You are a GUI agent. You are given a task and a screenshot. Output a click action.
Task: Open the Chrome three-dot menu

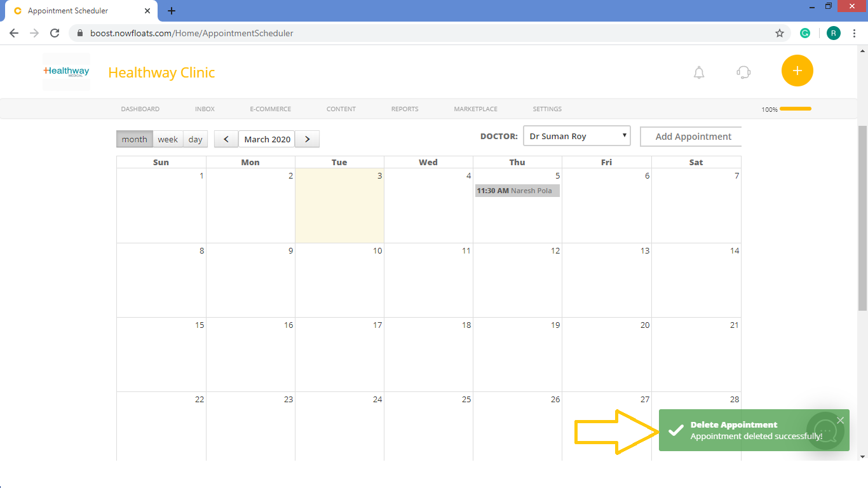(x=855, y=33)
